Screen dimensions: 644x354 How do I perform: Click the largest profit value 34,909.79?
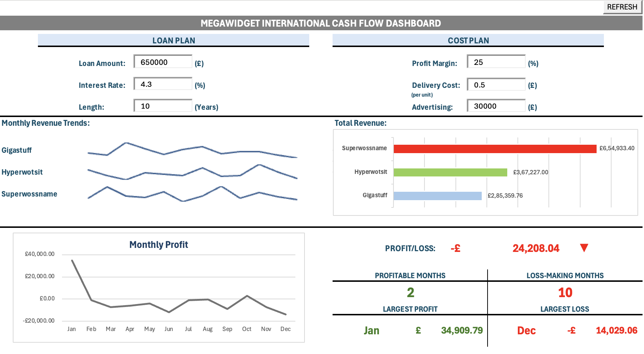click(x=462, y=330)
